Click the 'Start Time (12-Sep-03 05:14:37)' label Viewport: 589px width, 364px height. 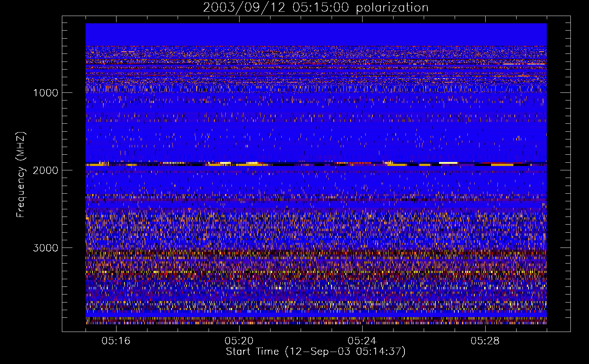[x=316, y=352]
